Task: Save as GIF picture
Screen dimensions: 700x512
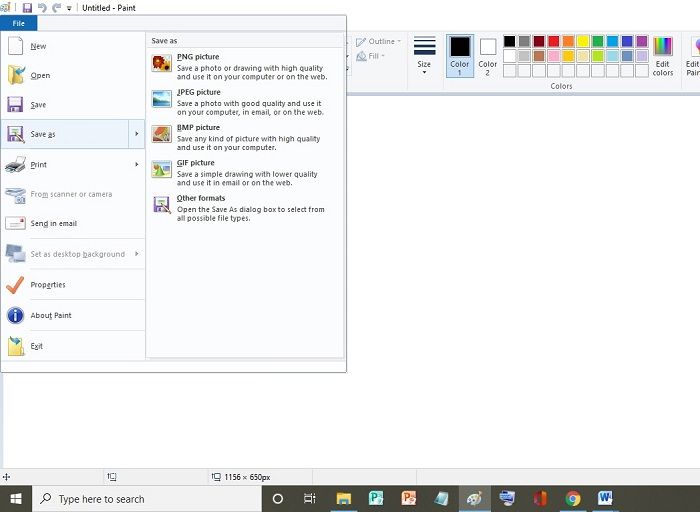Action: 245,172
